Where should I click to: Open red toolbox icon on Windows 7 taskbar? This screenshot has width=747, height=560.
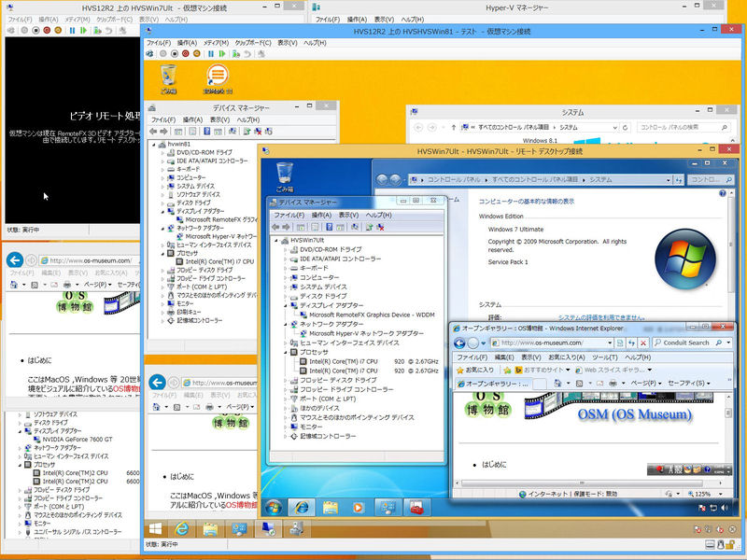point(416,508)
